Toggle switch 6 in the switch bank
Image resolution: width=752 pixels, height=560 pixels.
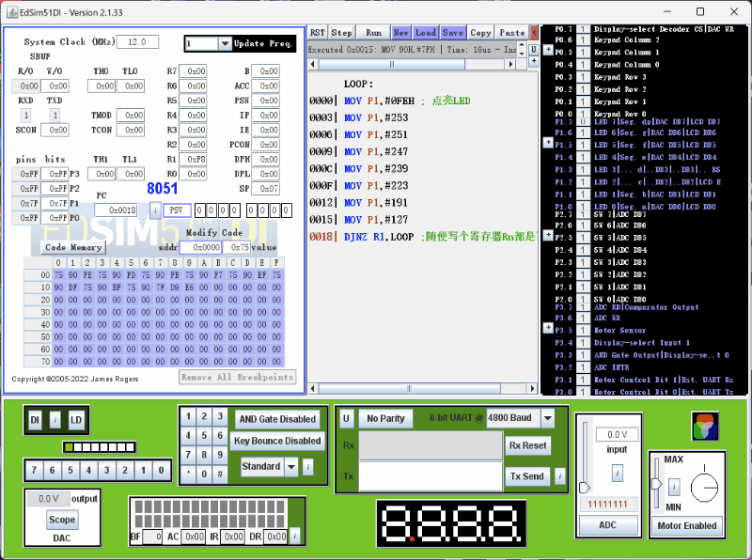[53, 471]
